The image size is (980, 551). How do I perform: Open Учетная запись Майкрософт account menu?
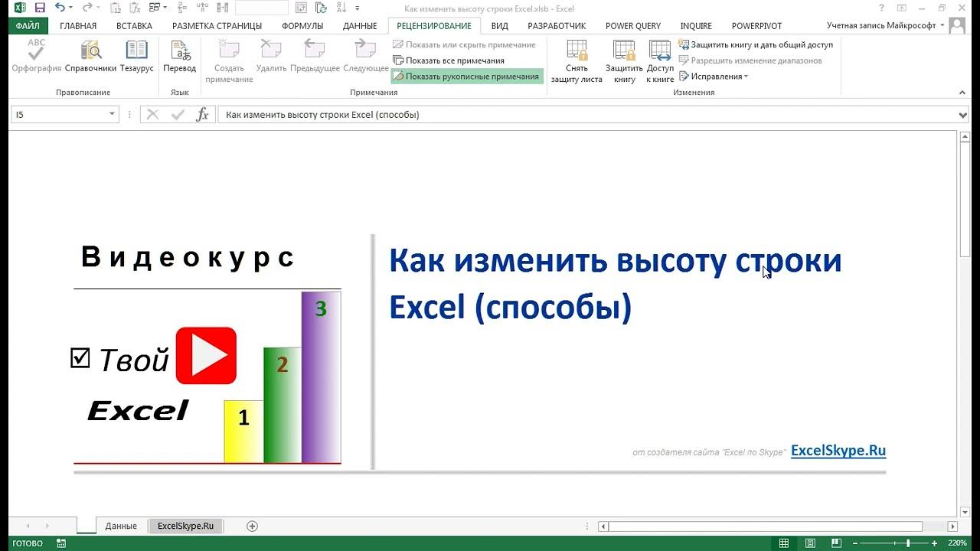pyautogui.click(x=885, y=26)
